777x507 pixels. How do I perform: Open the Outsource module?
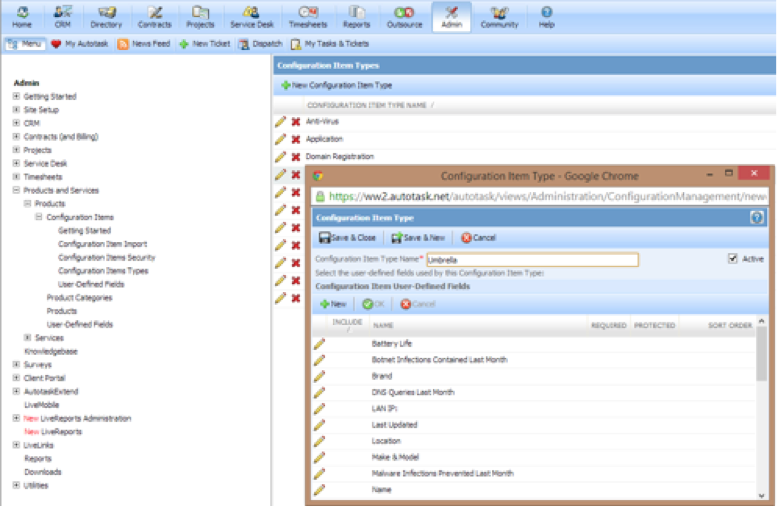pyautogui.click(x=404, y=17)
